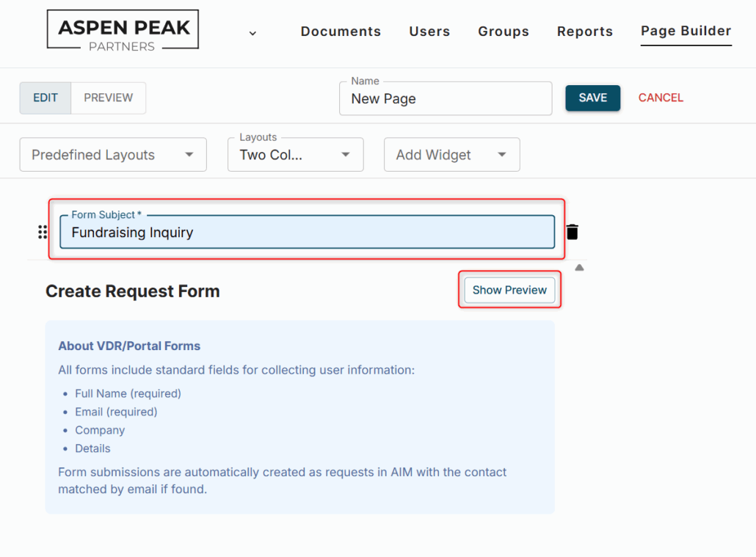Open the Add Widget dropdown

451,155
